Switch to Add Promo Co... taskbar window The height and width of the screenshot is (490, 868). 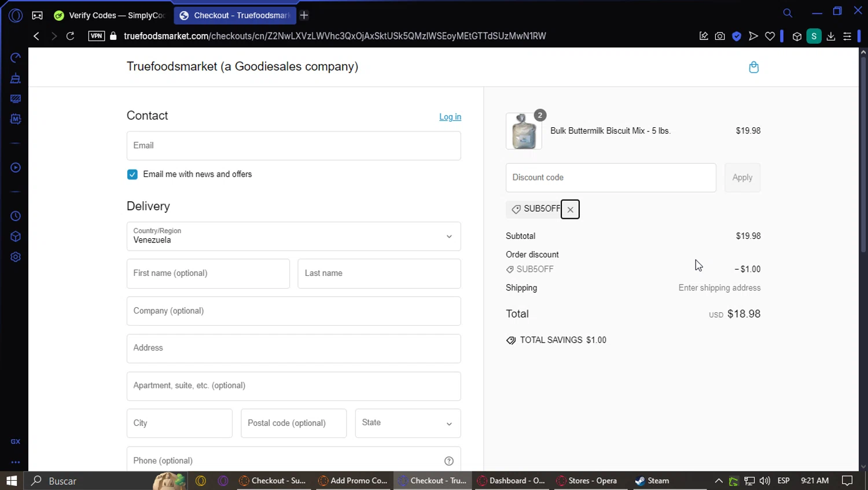coord(354,481)
